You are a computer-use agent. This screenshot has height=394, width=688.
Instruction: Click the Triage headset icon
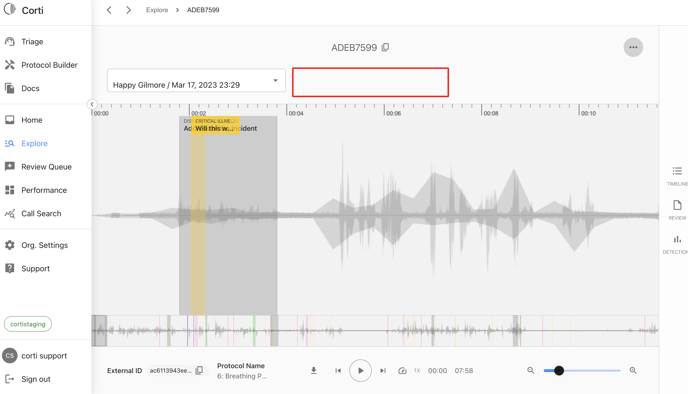10,41
